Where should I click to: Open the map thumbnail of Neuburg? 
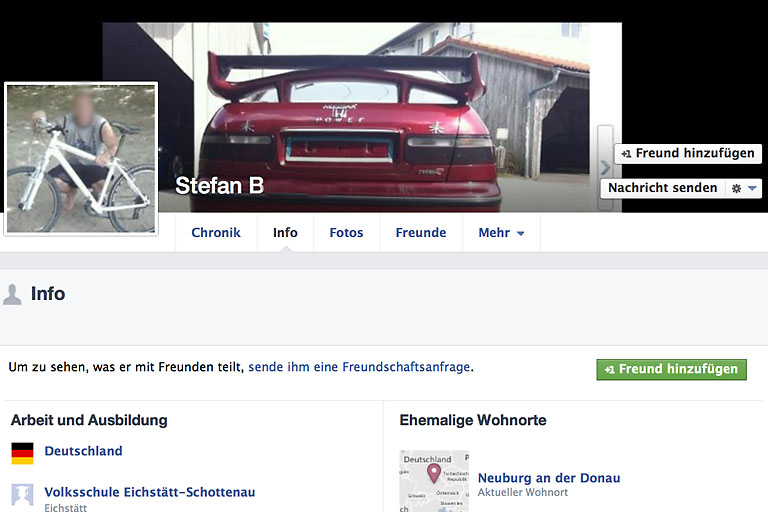(x=433, y=481)
